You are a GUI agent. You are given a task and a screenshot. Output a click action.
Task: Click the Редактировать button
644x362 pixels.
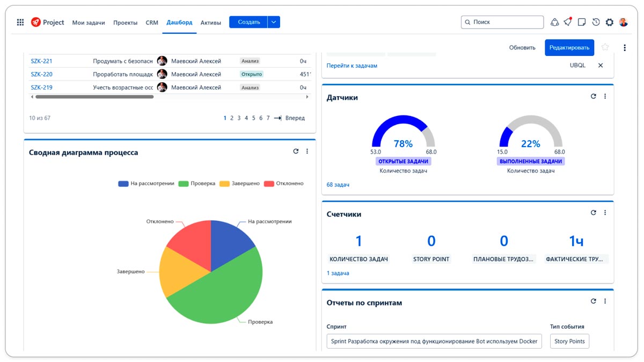point(569,47)
